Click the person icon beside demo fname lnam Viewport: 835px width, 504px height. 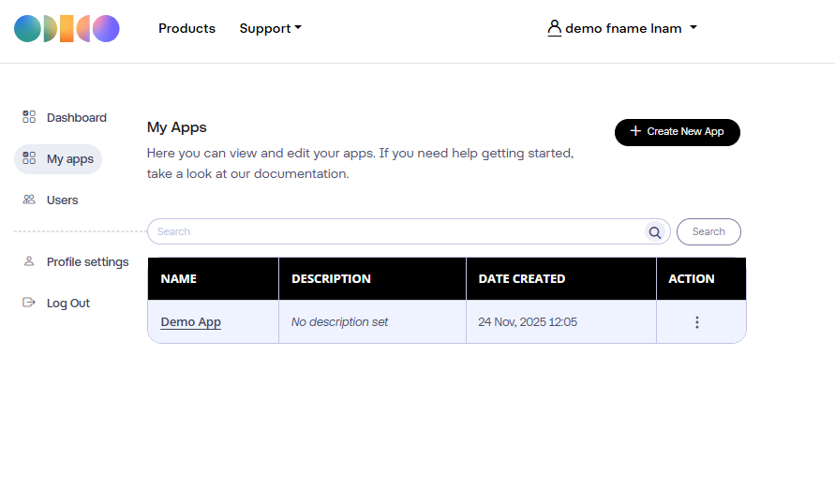554,28
